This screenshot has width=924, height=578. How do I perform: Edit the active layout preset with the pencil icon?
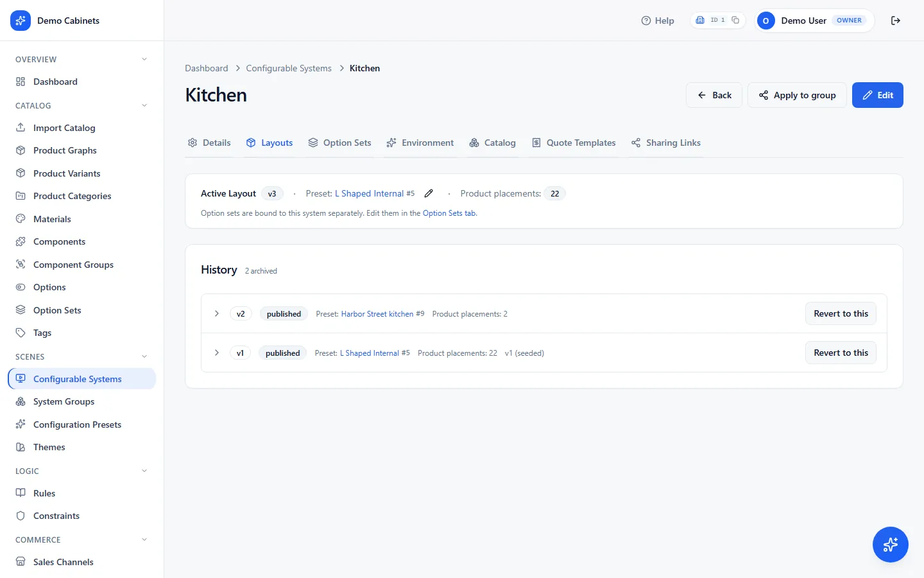click(x=429, y=193)
